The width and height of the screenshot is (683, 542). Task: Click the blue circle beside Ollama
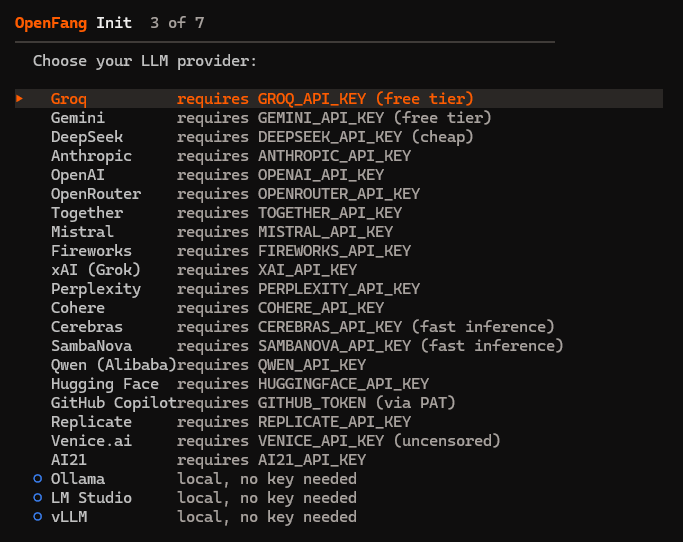38,479
